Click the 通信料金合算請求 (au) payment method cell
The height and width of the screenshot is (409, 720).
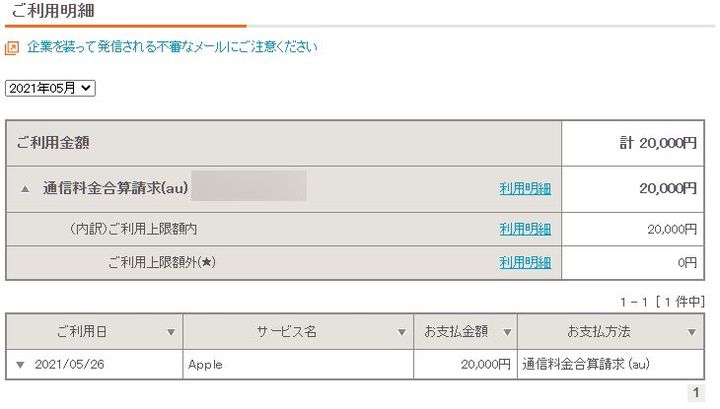click(x=594, y=365)
